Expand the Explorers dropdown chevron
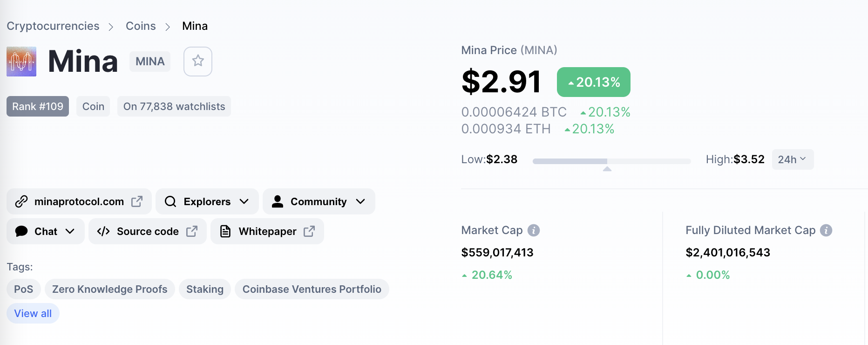 pyautogui.click(x=244, y=201)
